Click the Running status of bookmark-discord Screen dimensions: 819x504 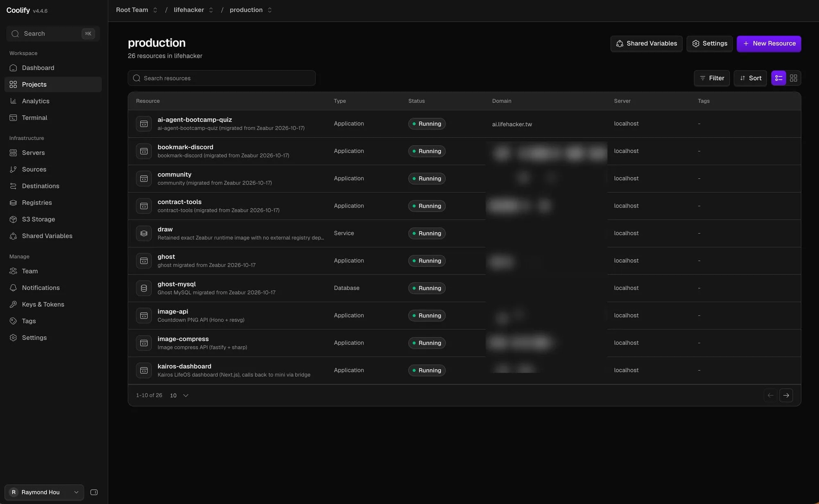(427, 151)
